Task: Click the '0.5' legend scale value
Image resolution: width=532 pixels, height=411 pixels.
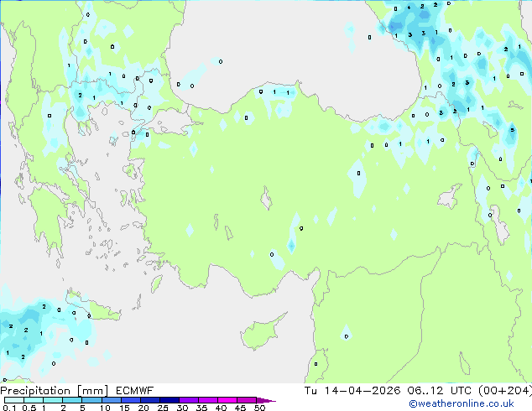Action: coord(29,408)
